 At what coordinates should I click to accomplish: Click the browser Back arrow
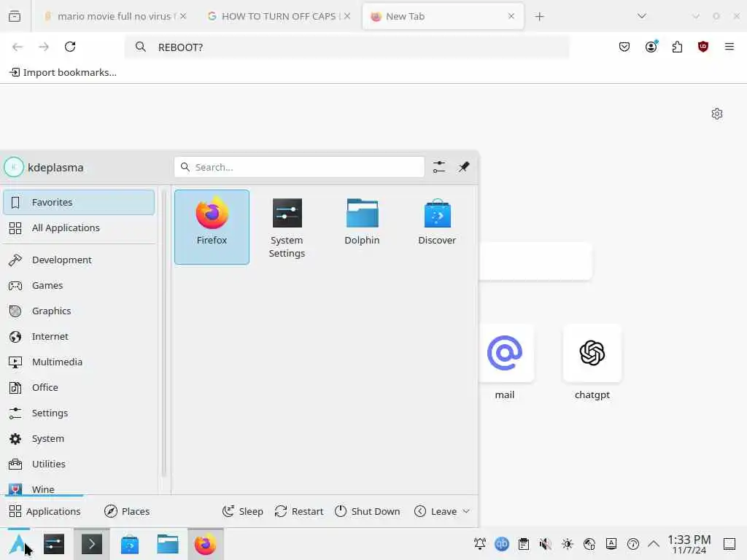pyautogui.click(x=18, y=47)
